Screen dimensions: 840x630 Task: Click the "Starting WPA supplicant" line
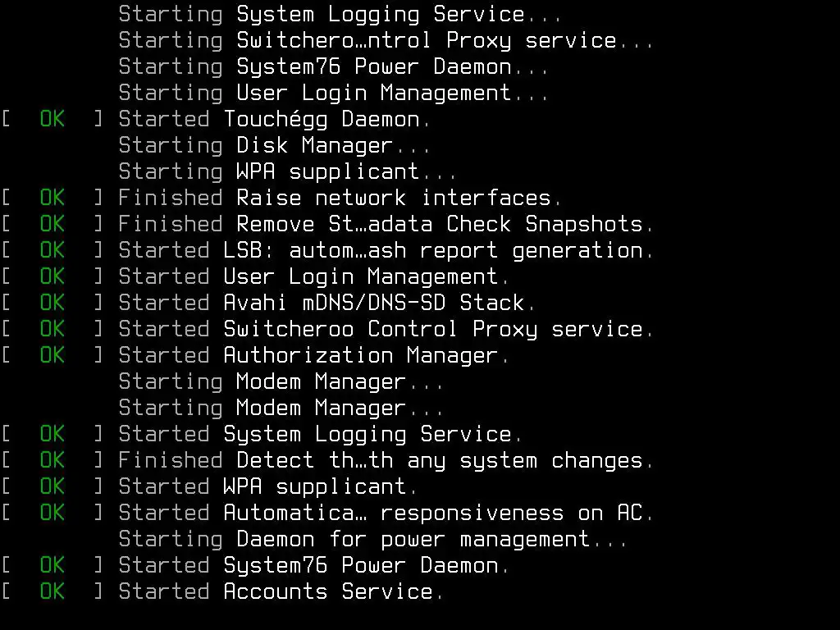coord(287,171)
